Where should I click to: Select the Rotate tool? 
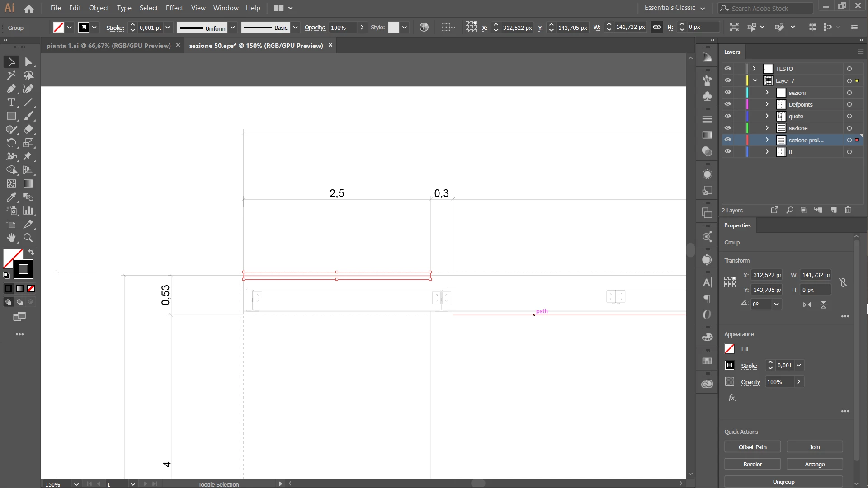click(11, 143)
